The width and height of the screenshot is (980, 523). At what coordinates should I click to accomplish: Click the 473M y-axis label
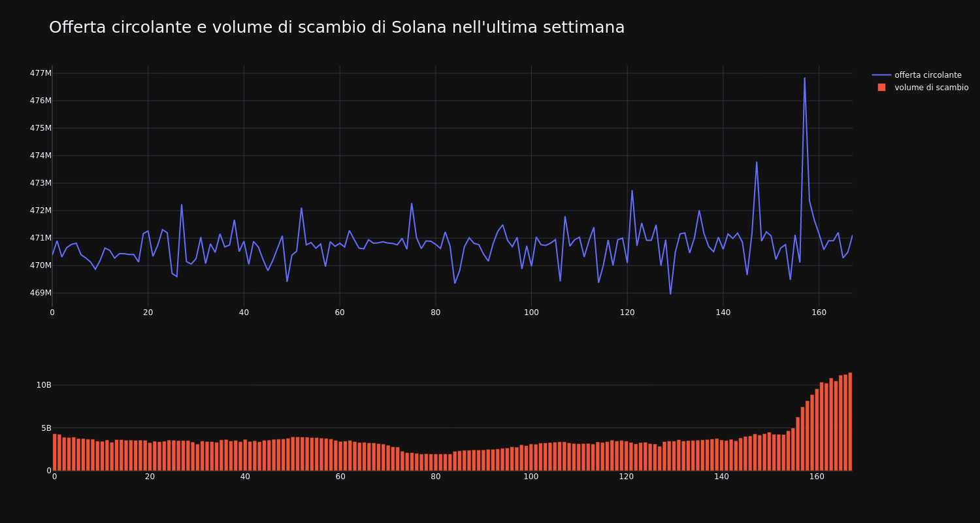coord(41,183)
